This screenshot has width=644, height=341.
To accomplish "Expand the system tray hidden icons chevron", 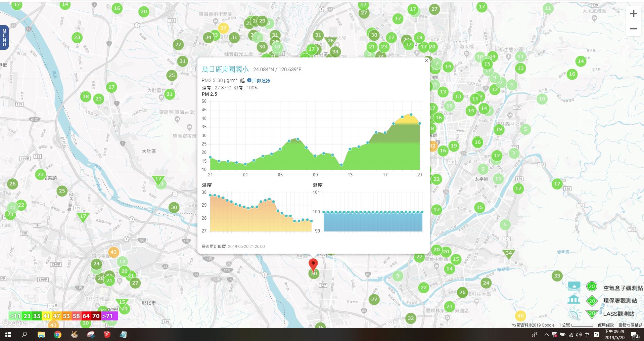I will [546, 335].
